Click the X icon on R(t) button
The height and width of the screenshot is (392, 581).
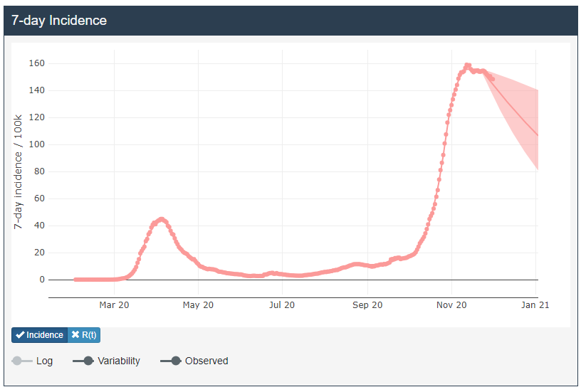tap(75, 335)
